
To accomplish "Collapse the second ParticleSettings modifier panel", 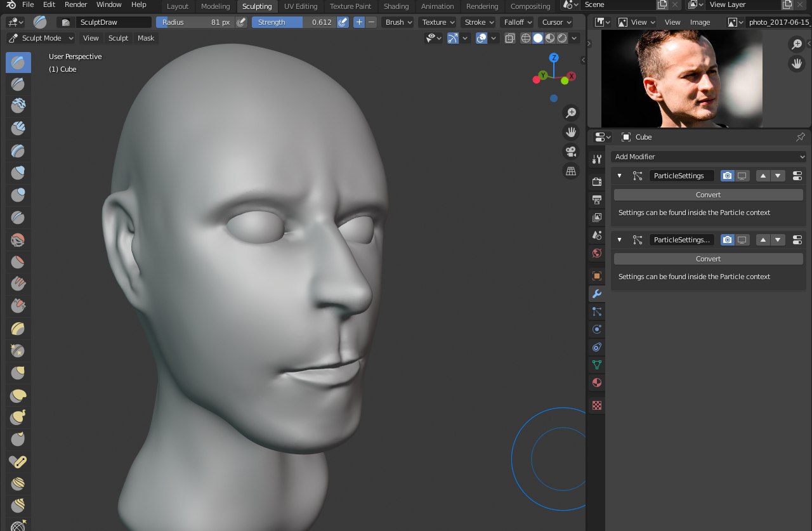I will coord(620,240).
